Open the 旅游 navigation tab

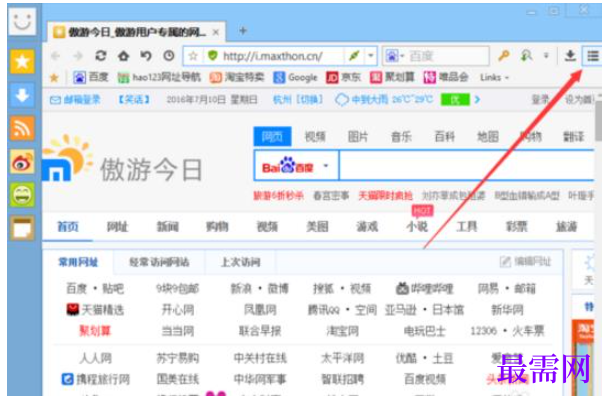click(x=567, y=226)
